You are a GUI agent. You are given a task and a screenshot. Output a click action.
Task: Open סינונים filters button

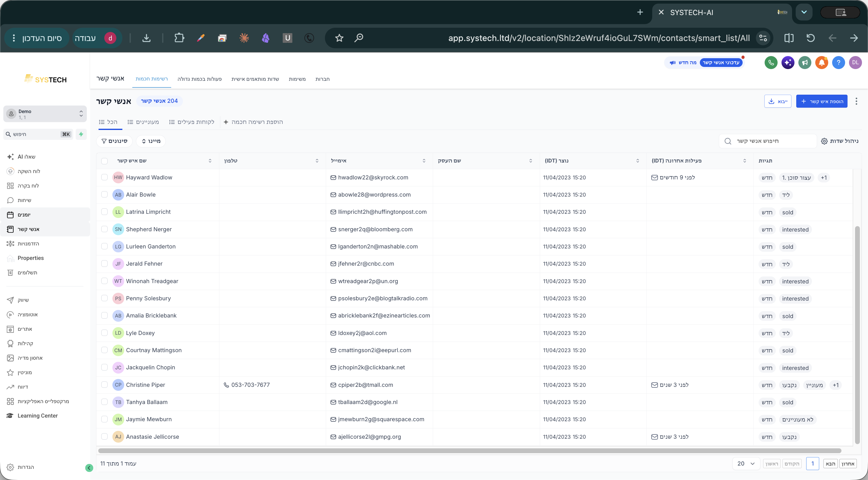tap(115, 141)
